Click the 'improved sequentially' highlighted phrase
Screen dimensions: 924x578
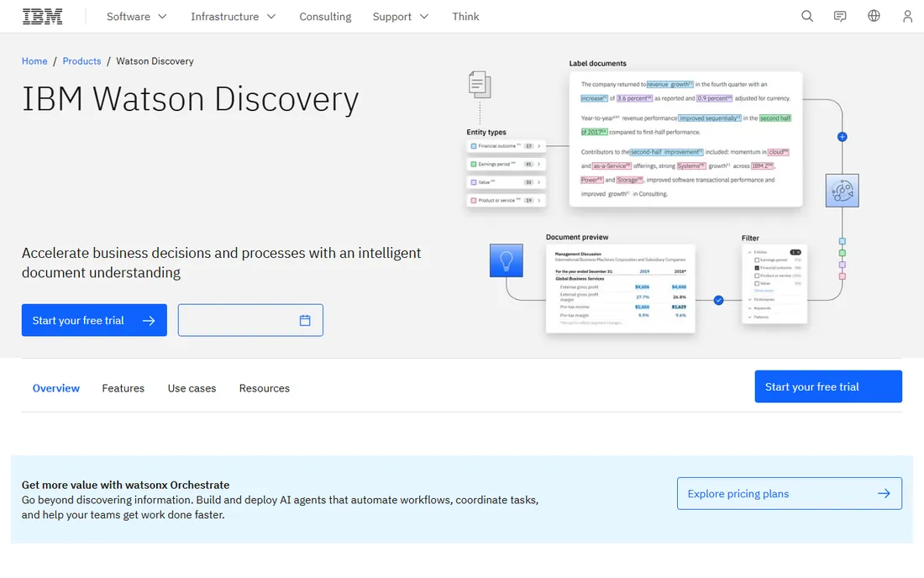click(710, 118)
